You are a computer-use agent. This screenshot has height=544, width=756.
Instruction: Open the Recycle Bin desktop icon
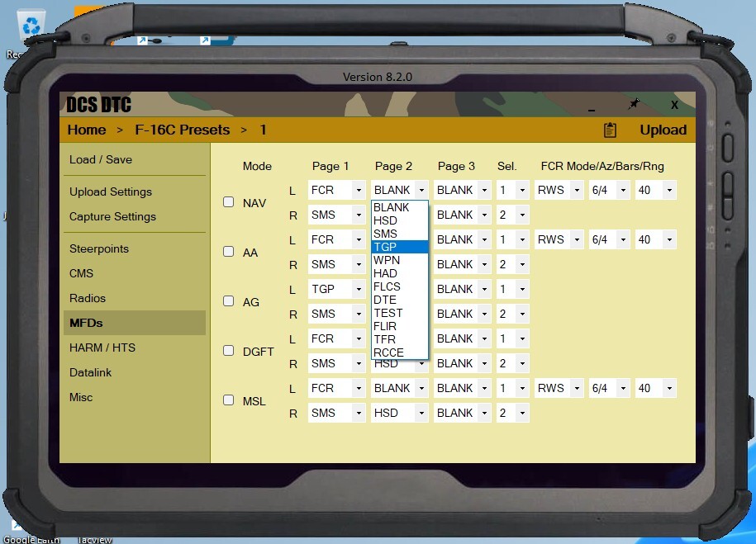point(30,25)
